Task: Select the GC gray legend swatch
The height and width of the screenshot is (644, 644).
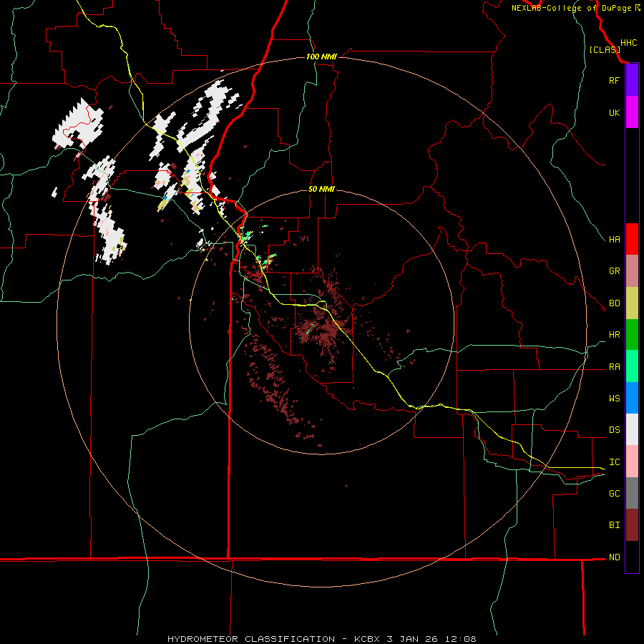Action: [632, 493]
